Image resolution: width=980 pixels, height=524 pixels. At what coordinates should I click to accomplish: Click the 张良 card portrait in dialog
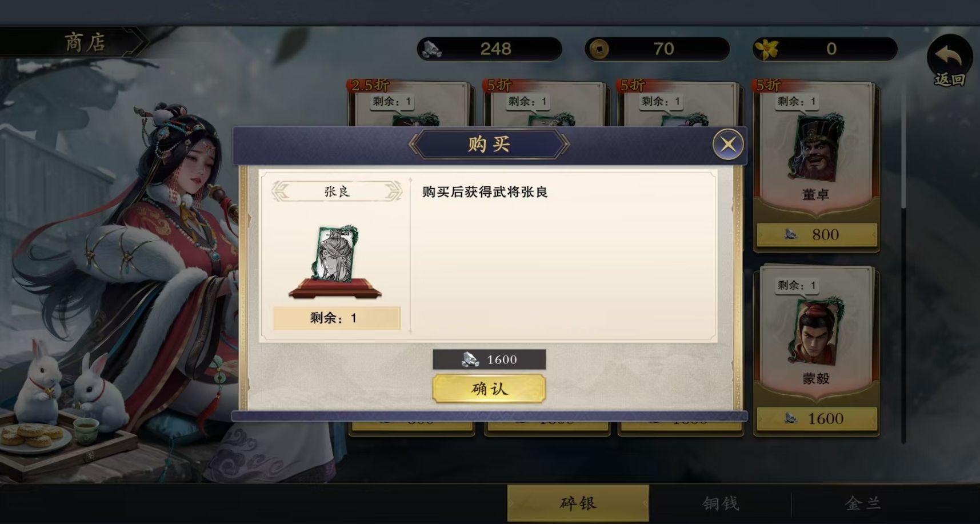point(335,255)
